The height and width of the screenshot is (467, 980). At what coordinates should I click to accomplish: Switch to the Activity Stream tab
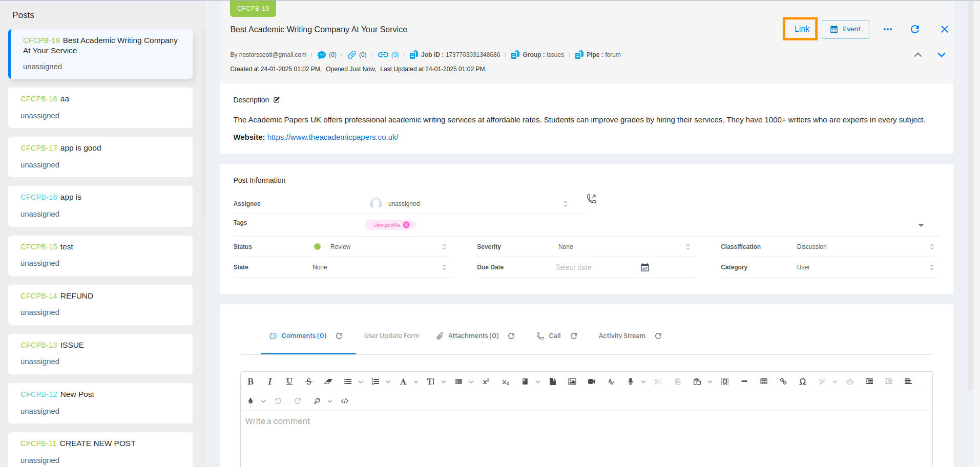(x=622, y=336)
